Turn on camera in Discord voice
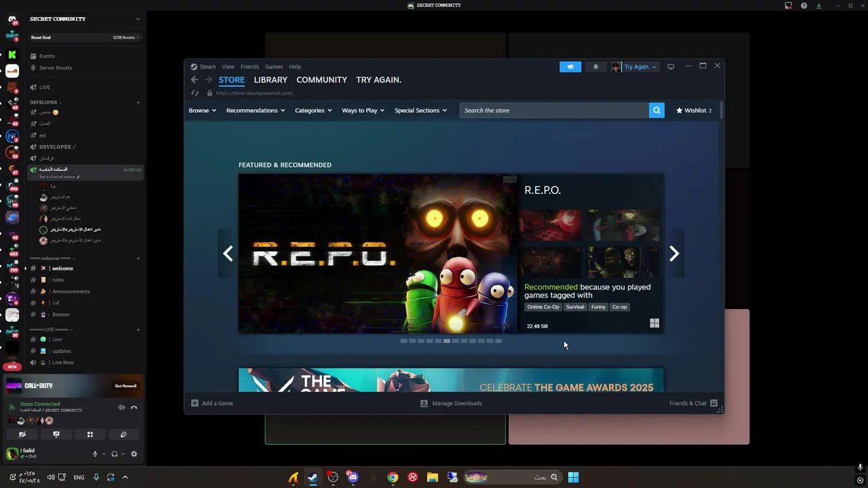Screen dimensions: 868x488 point(22,434)
